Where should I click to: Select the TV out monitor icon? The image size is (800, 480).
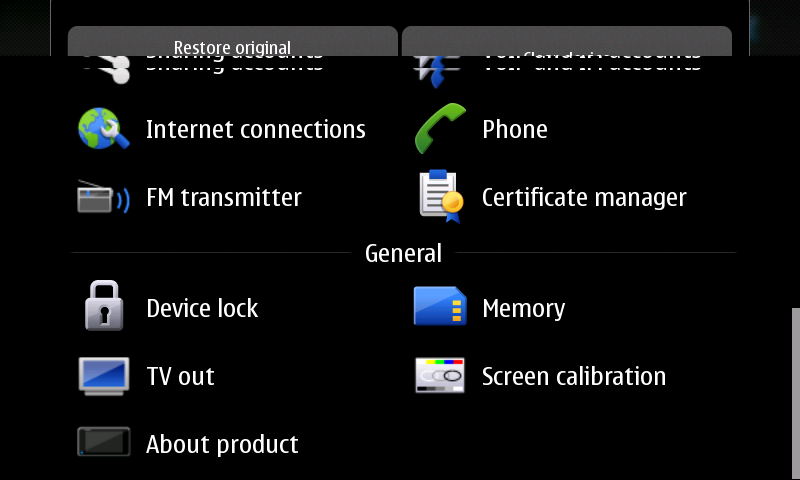pyautogui.click(x=104, y=376)
